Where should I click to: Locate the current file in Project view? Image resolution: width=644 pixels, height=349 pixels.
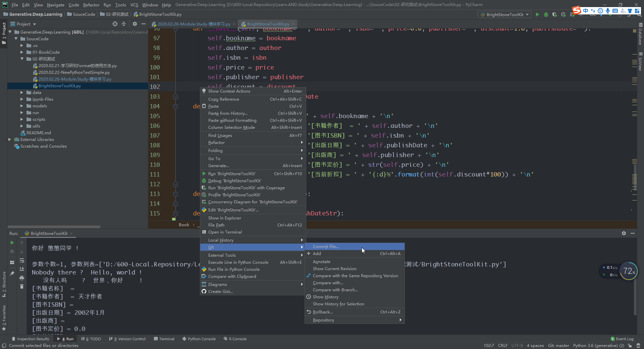pos(115,24)
